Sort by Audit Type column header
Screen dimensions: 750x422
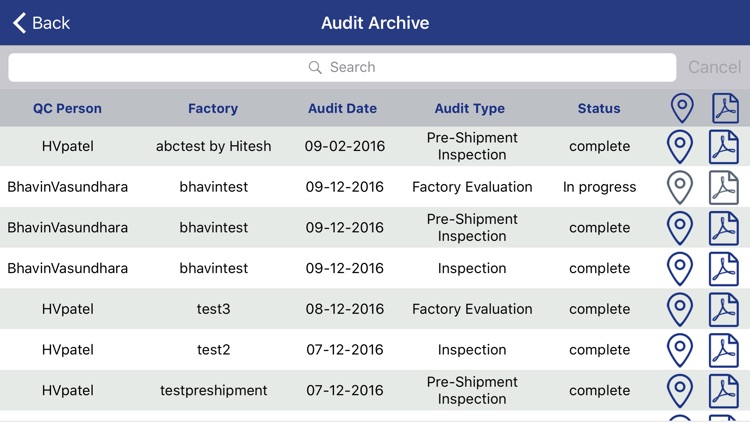[470, 108]
